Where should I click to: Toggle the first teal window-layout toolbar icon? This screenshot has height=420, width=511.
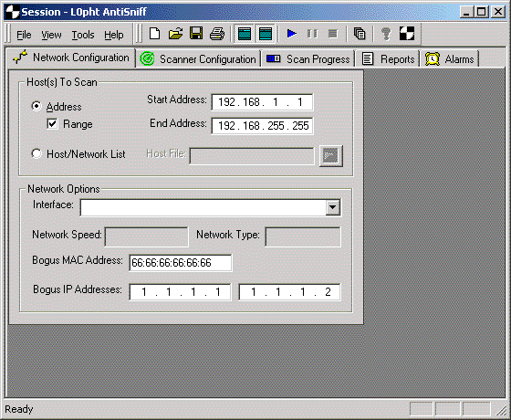(x=245, y=34)
